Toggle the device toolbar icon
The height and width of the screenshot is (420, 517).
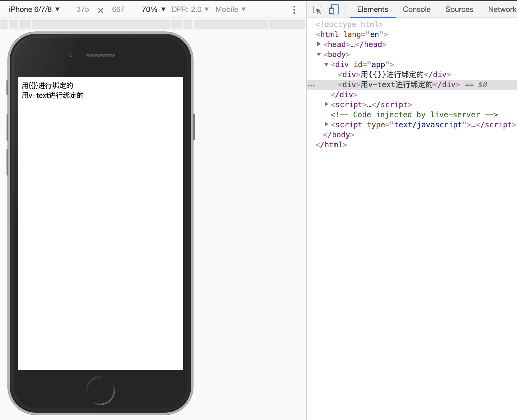(334, 10)
